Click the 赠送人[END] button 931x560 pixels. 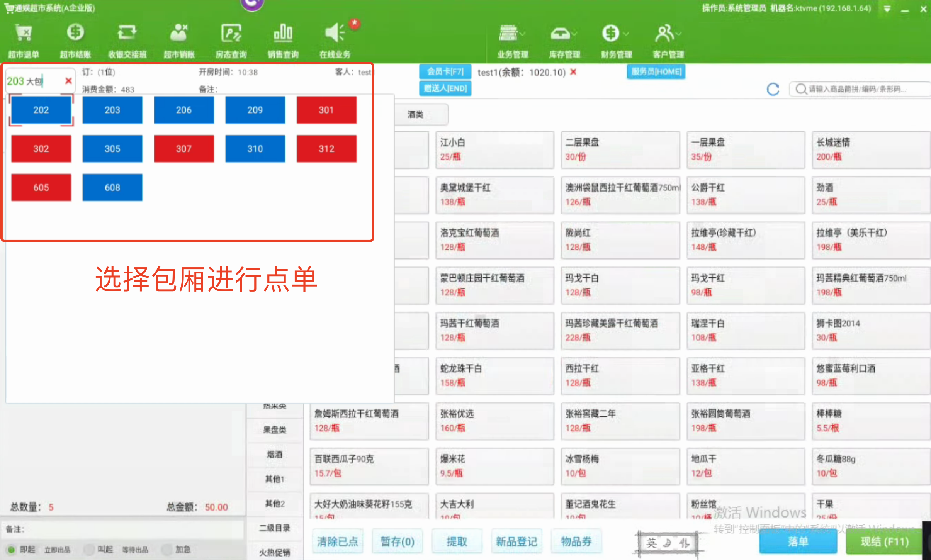pos(445,88)
